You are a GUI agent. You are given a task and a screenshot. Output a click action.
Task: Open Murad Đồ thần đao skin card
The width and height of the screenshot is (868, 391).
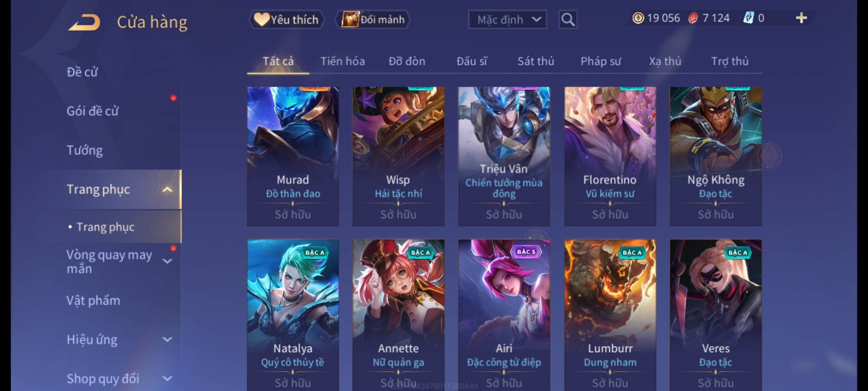coord(293,156)
